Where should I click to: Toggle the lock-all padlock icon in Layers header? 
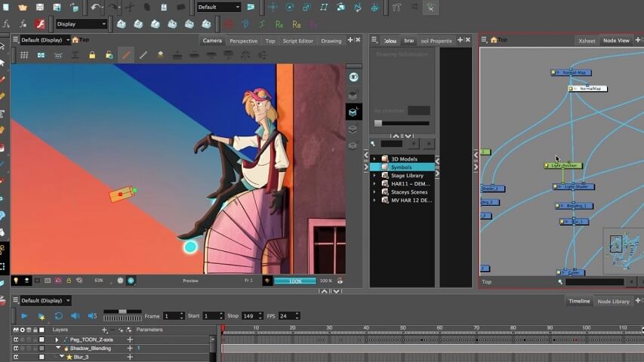35,330
